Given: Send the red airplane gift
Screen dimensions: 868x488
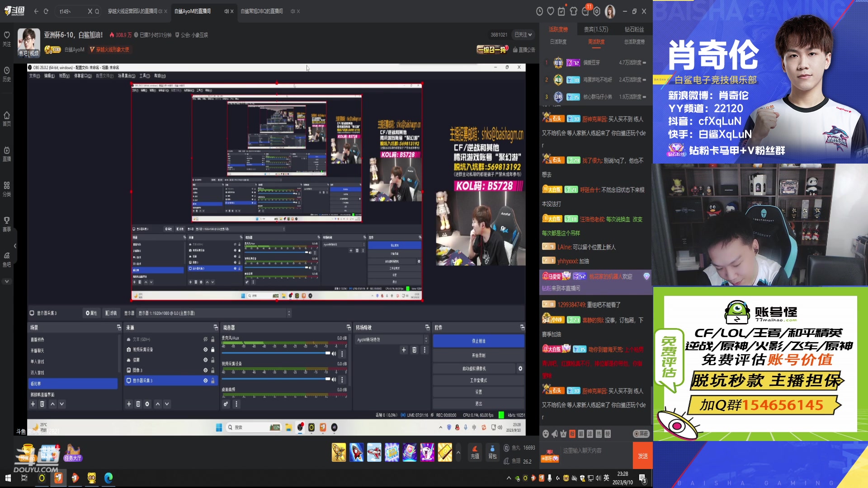Looking at the screenshot, I should coord(374,452).
